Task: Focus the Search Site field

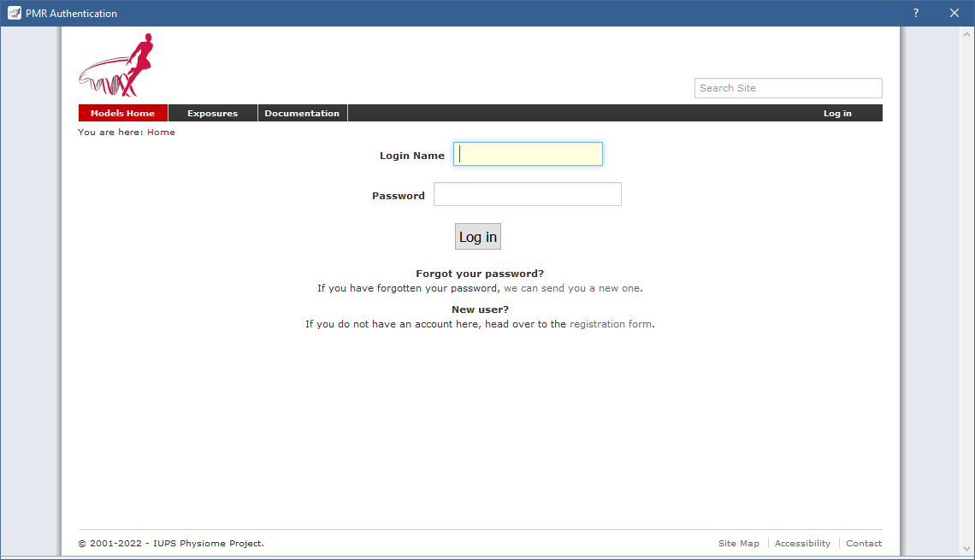Action: click(787, 88)
